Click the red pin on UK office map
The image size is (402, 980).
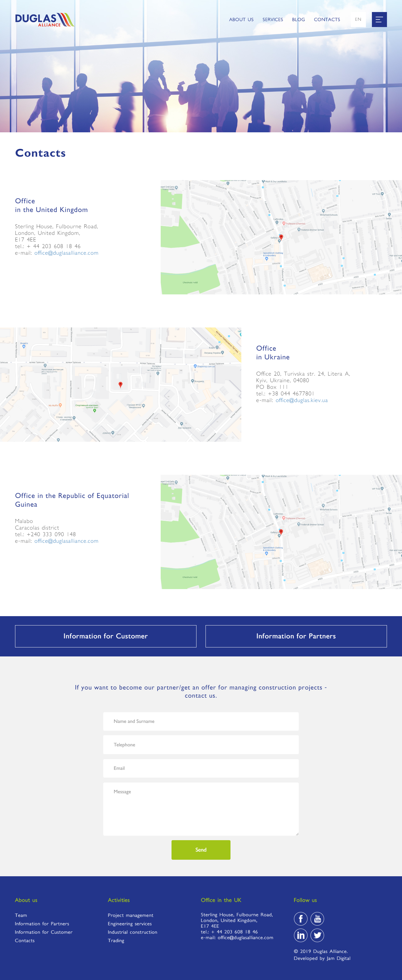tap(281, 237)
